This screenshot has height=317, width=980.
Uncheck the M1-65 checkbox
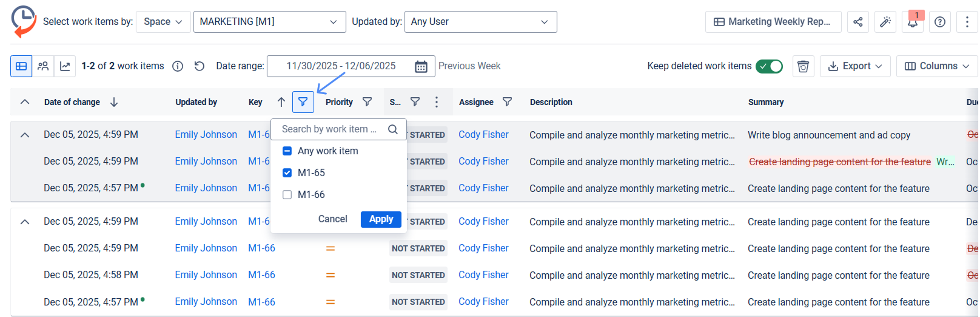(x=287, y=173)
